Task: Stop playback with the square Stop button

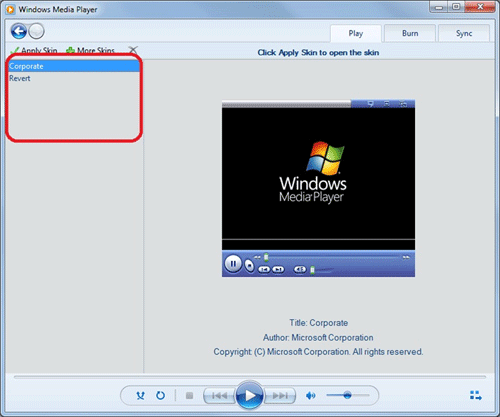Action: click(189, 396)
